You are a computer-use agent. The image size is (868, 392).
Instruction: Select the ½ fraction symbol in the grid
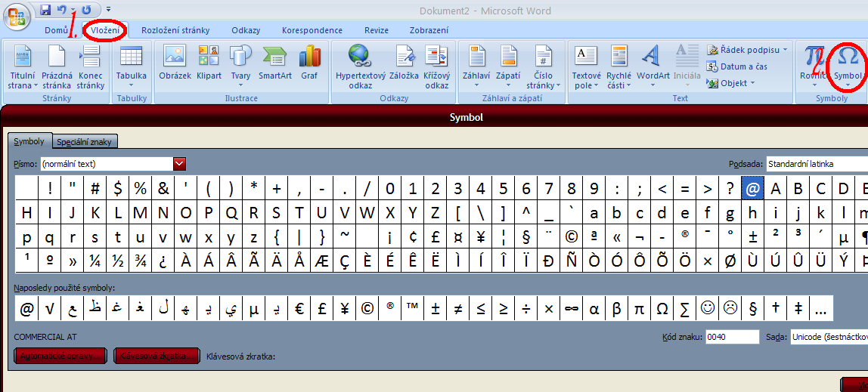(117, 261)
